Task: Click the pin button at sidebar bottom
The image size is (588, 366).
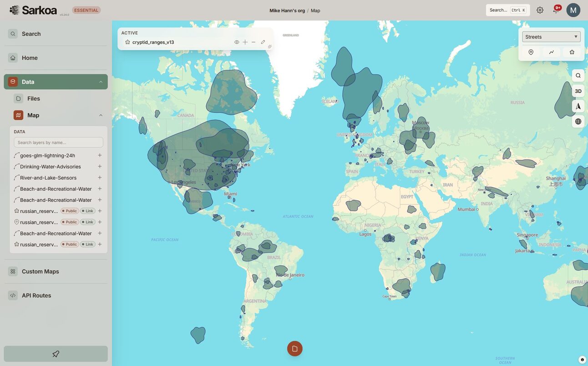Action: pos(56,354)
